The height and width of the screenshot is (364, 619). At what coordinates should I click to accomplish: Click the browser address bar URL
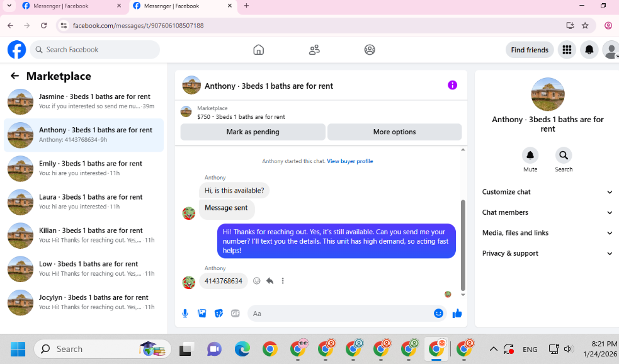point(138,26)
